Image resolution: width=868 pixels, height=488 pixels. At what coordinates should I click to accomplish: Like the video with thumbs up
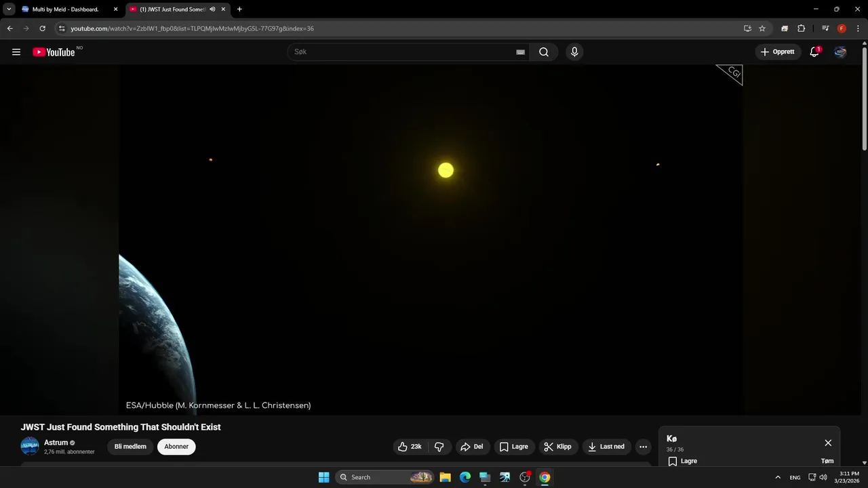click(x=410, y=447)
